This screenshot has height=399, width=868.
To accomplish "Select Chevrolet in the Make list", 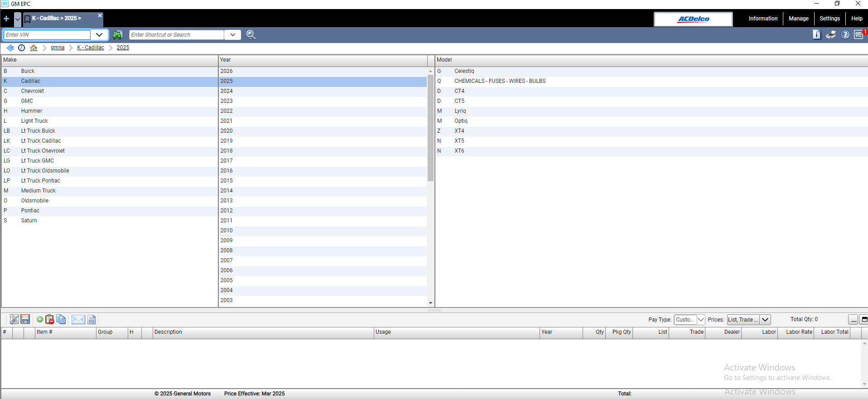I will click(x=110, y=91).
